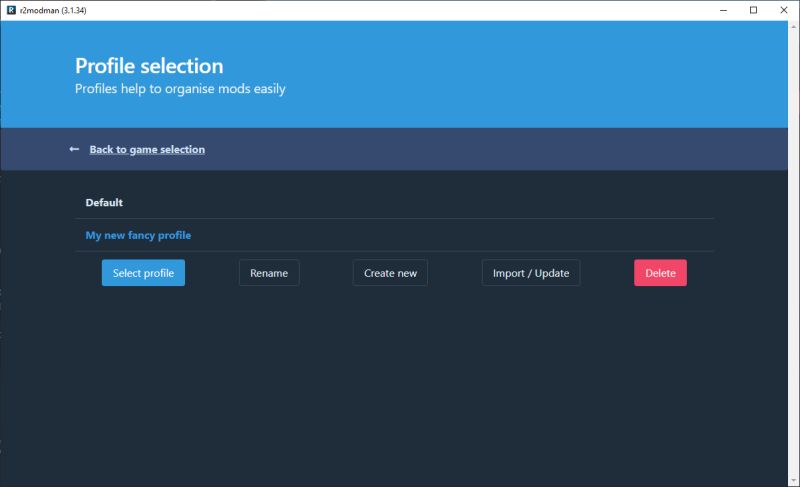800x487 pixels.
Task: Go back to game selection link
Action: pos(147,149)
